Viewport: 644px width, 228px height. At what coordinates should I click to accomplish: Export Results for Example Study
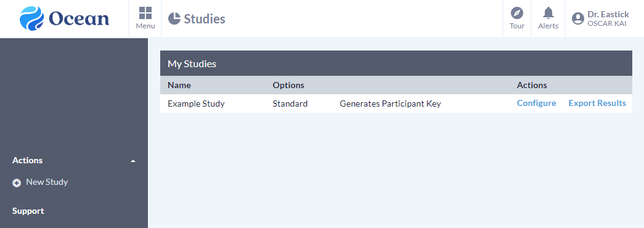coord(597,103)
